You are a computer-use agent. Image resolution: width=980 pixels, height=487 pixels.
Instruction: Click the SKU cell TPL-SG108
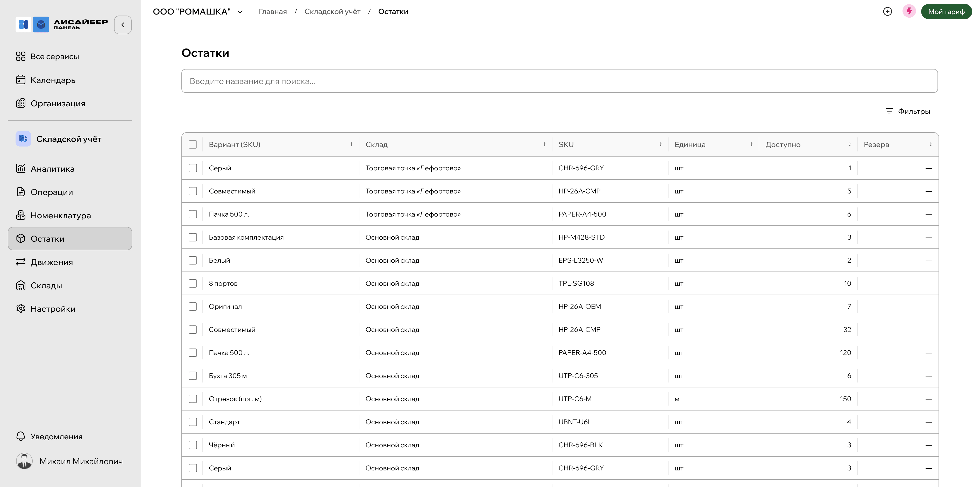(576, 283)
